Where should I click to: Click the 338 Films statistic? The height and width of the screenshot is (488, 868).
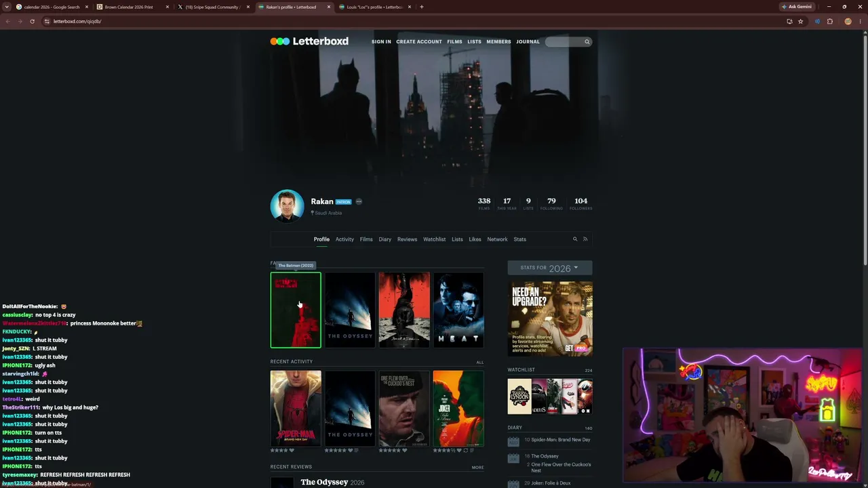coord(484,203)
